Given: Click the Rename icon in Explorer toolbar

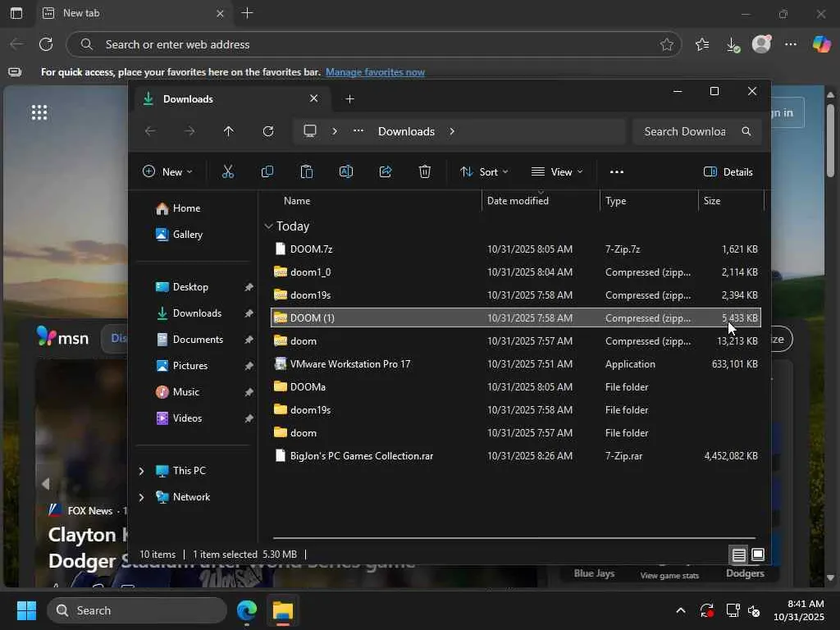Looking at the screenshot, I should click(x=346, y=171).
